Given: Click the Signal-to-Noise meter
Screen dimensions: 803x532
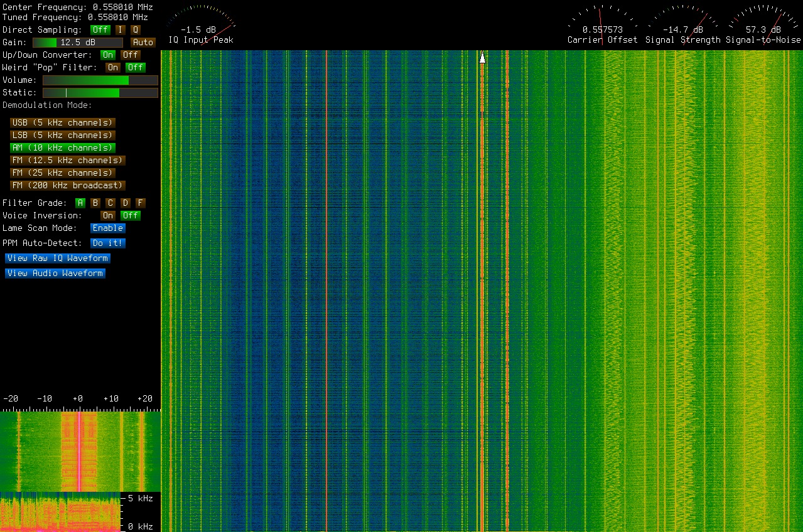Looking at the screenshot, I should [763, 24].
